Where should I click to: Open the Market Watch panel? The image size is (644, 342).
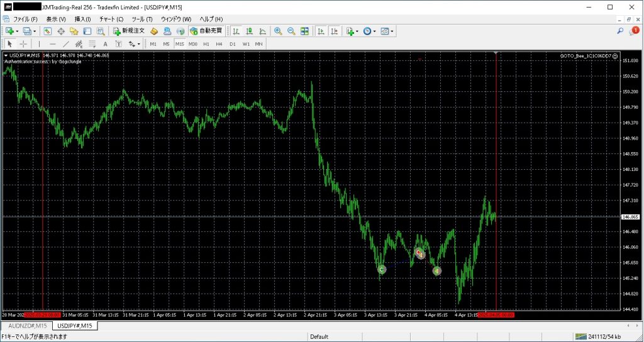[x=47, y=31]
